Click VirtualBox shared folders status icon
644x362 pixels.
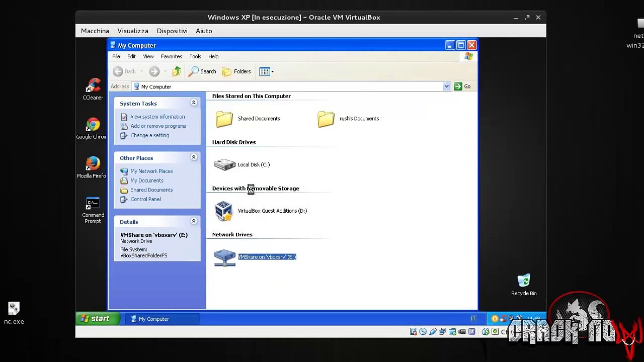tap(452, 332)
